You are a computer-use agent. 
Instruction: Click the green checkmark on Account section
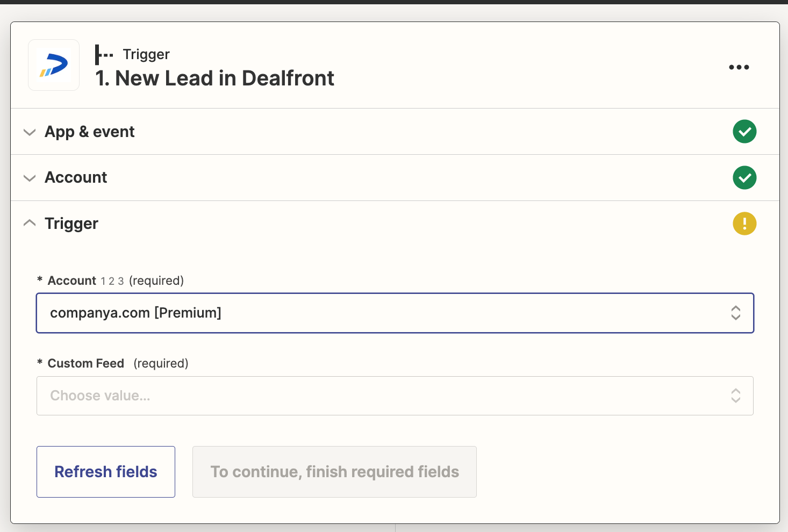pos(744,177)
